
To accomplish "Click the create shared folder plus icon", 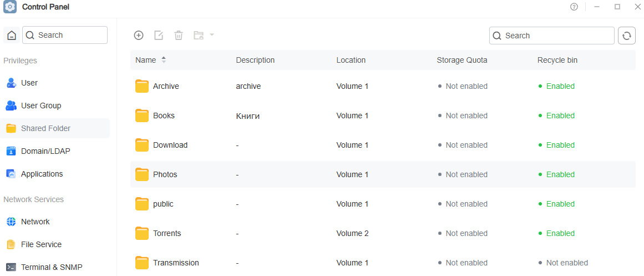I will pos(139,36).
